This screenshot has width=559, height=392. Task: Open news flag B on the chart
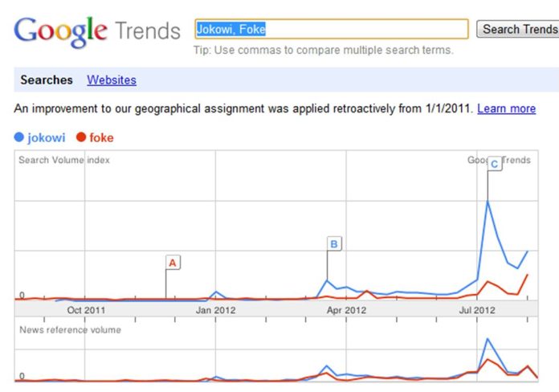[334, 243]
